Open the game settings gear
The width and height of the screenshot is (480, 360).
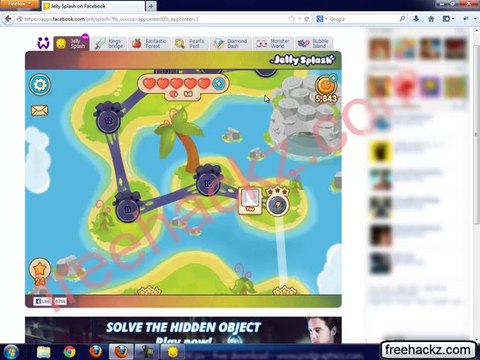click(40, 85)
